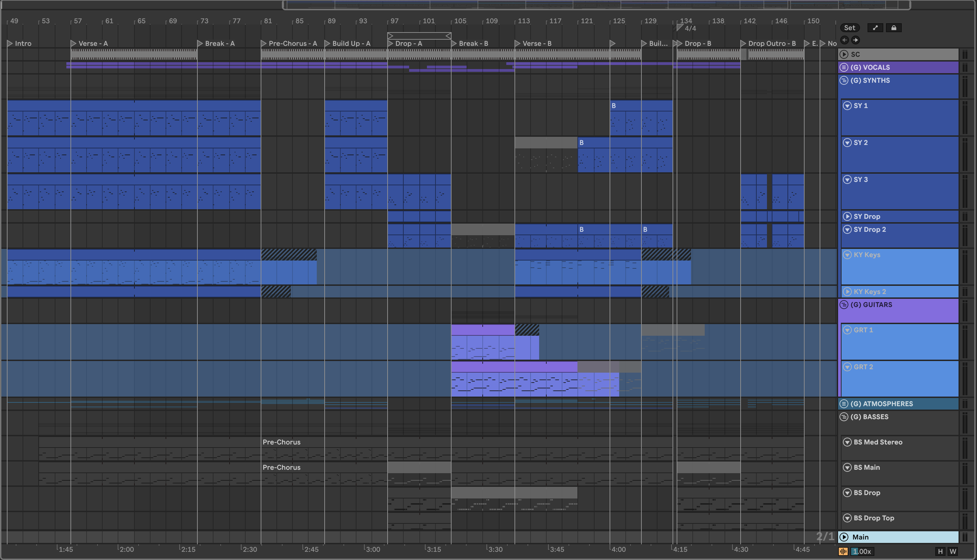The height and width of the screenshot is (560, 977).
Task: Unfold the SC track
Action: point(844,54)
